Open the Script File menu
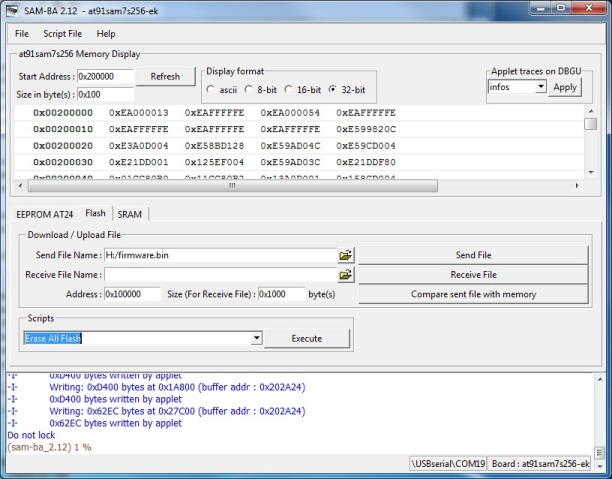The width and height of the screenshot is (612, 479). 62,34
